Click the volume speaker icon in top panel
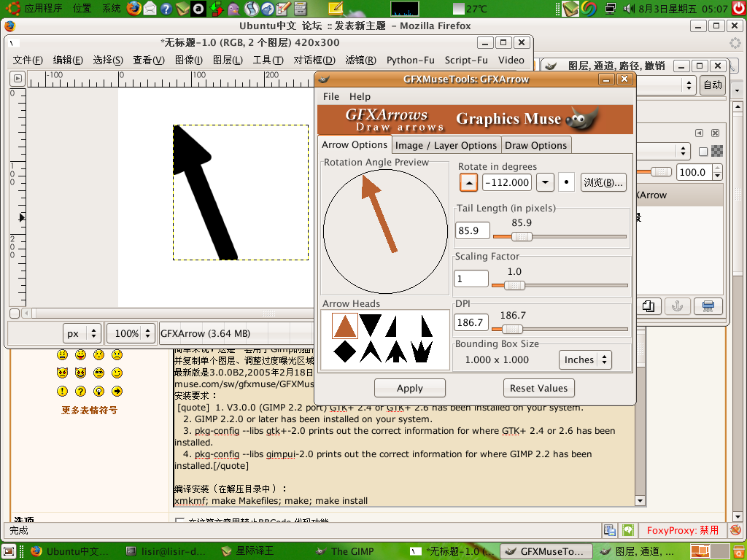Viewport: 747px width, 560px height. (628, 9)
